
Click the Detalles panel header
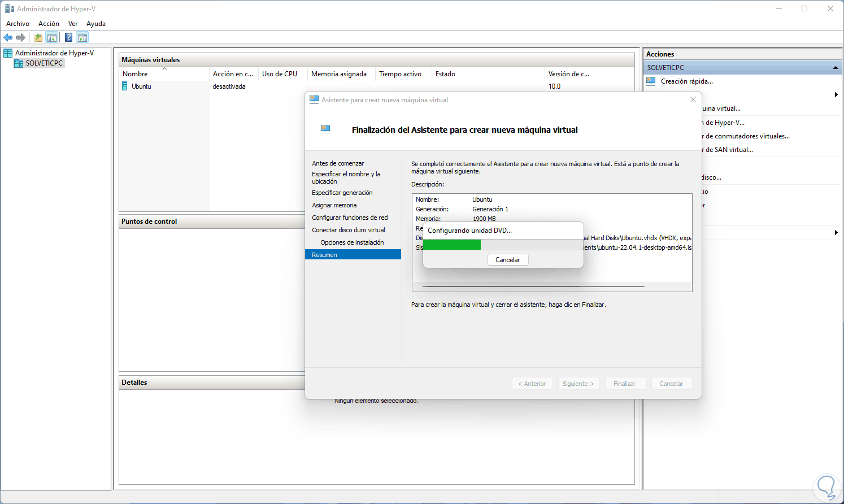tap(212, 383)
